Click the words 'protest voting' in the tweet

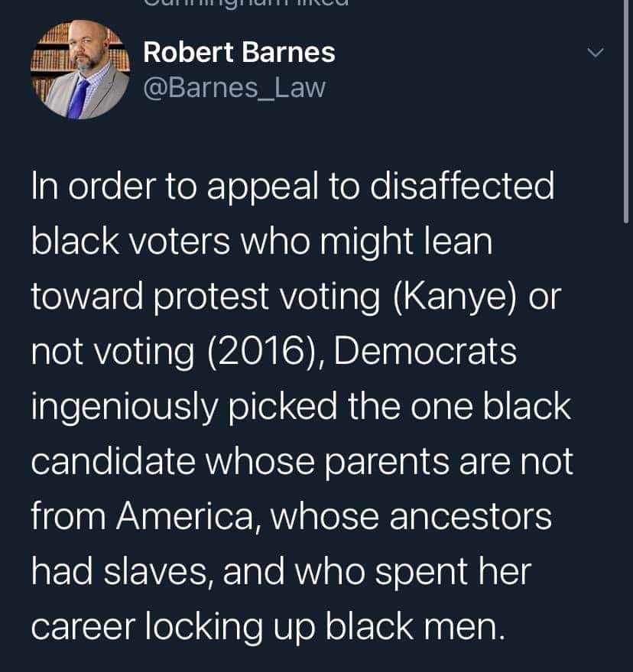tap(267, 297)
